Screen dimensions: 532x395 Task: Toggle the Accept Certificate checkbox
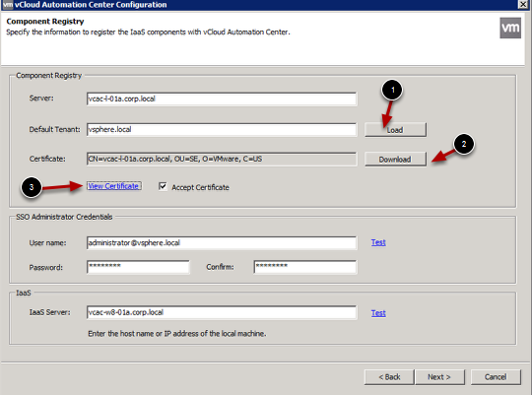[163, 186]
